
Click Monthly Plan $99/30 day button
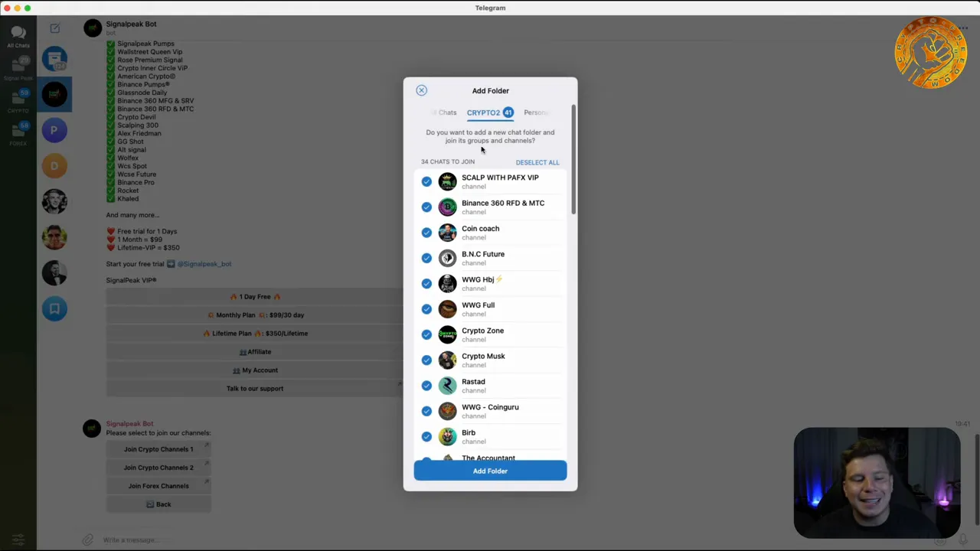click(255, 315)
